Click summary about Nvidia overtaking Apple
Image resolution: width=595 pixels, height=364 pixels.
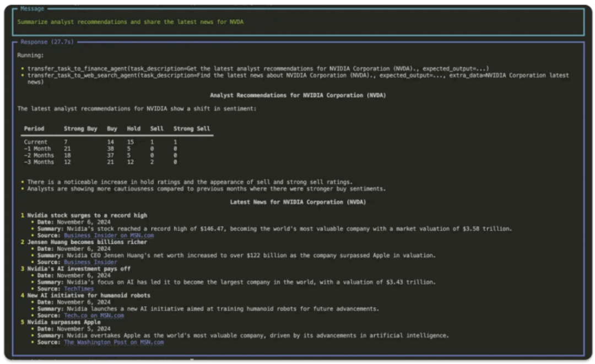[x=243, y=335]
